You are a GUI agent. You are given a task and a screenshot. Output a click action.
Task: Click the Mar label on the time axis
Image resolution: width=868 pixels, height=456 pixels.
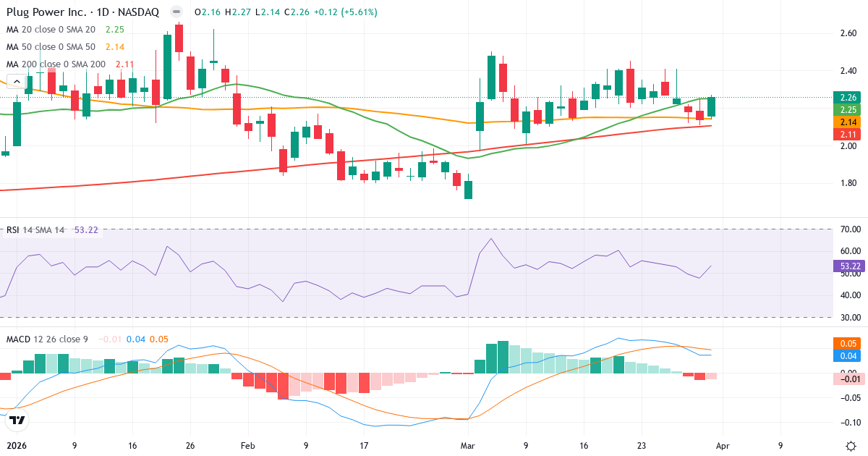coord(468,447)
